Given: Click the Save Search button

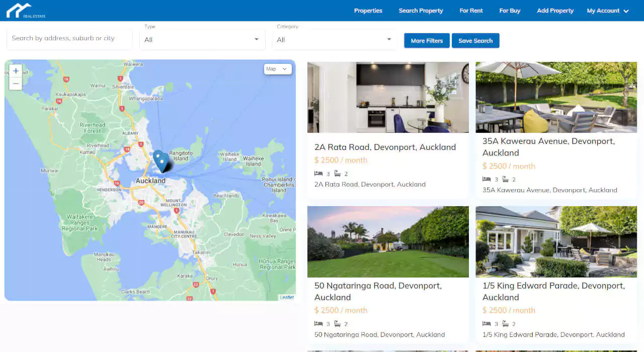Looking at the screenshot, I should [475, 41].
